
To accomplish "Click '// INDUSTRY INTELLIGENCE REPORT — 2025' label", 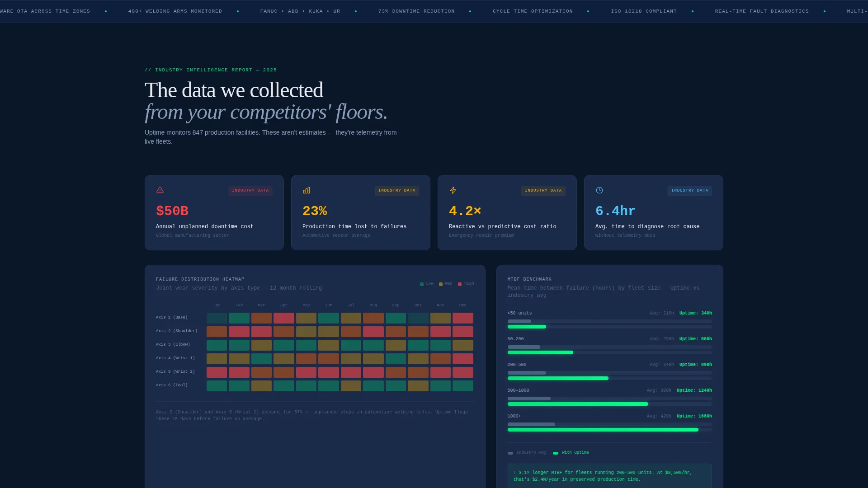I will [211, 70].
